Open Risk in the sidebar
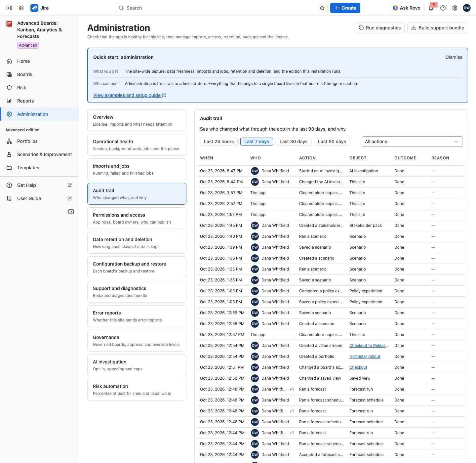The image size is (476, 463). [40, 88]
